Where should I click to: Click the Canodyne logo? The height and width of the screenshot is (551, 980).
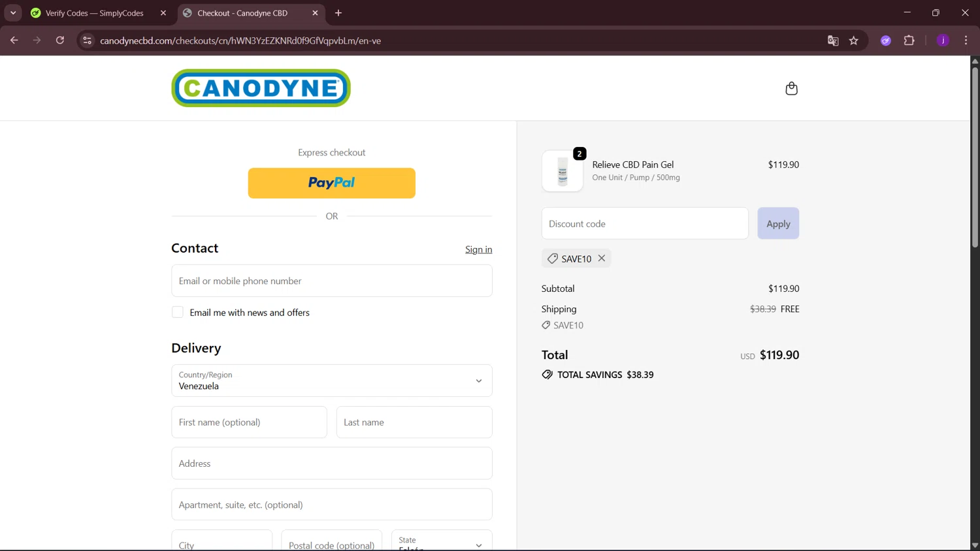pyautogui.click(x=261, y=88)
